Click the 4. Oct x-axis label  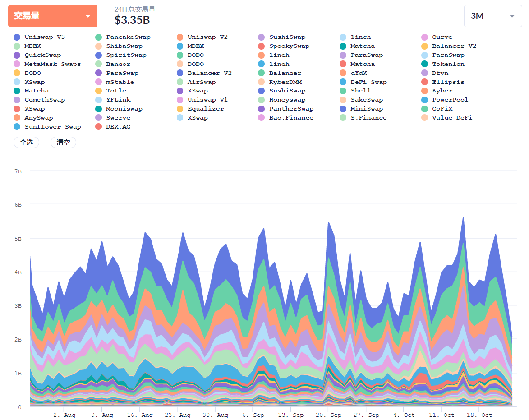pyautogui.click(x=404, y=415)
